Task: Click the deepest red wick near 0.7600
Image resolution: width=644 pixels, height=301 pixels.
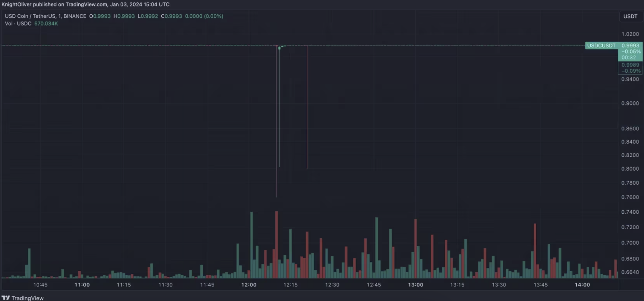Action: tap(277, 121)
